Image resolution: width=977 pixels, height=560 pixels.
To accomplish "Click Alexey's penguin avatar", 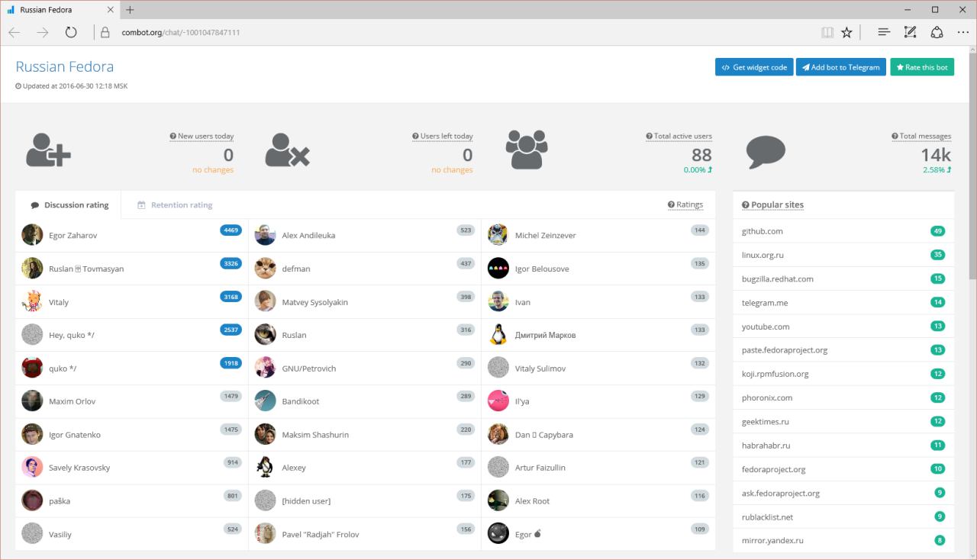I will click(265, 468).
